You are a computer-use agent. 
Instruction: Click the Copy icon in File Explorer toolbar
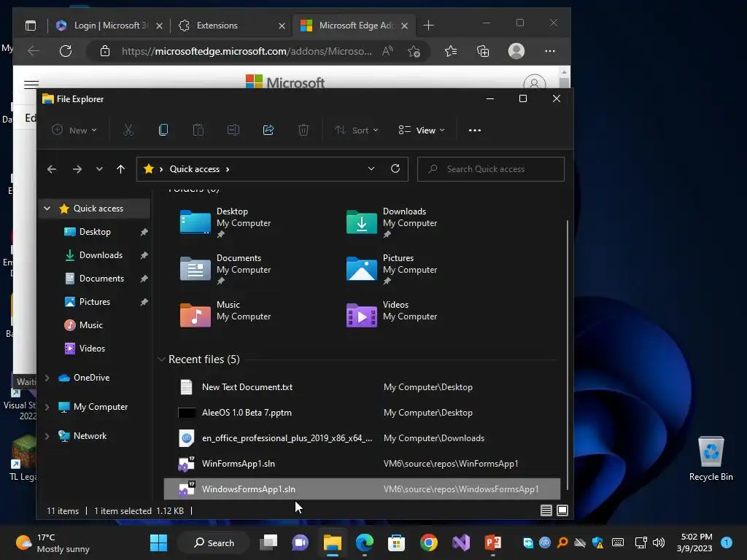click(163, 130)
